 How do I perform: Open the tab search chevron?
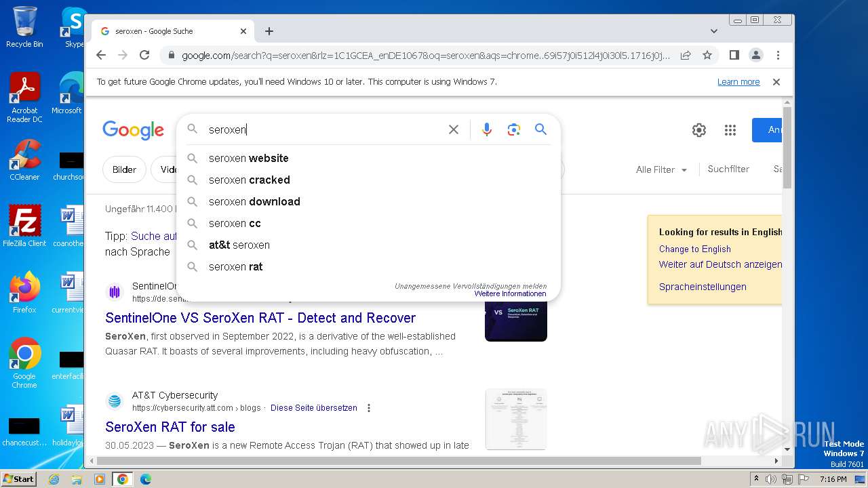click(x=713, y=31)
